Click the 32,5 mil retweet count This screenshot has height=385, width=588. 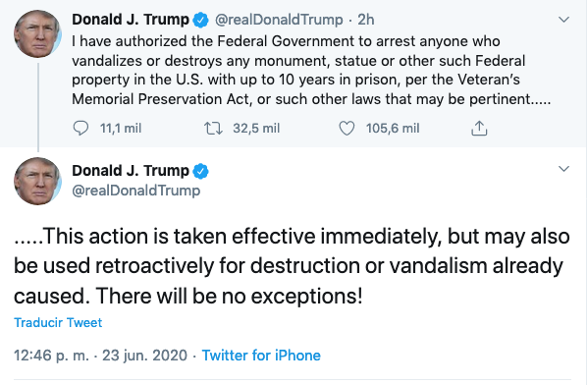[x=256, y=129]
